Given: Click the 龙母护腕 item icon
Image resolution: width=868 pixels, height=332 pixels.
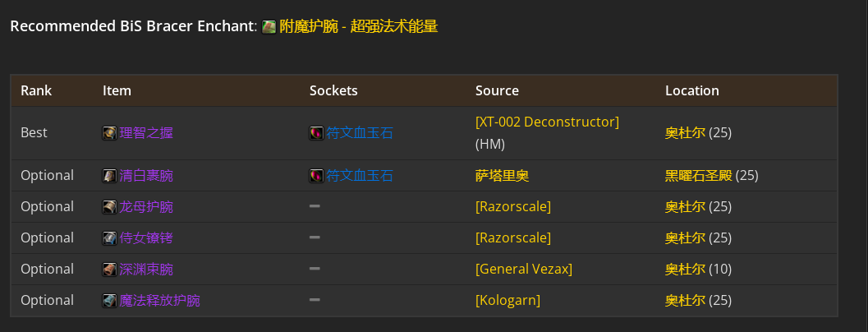Looking at the screenshot, I should pos(109,207).
